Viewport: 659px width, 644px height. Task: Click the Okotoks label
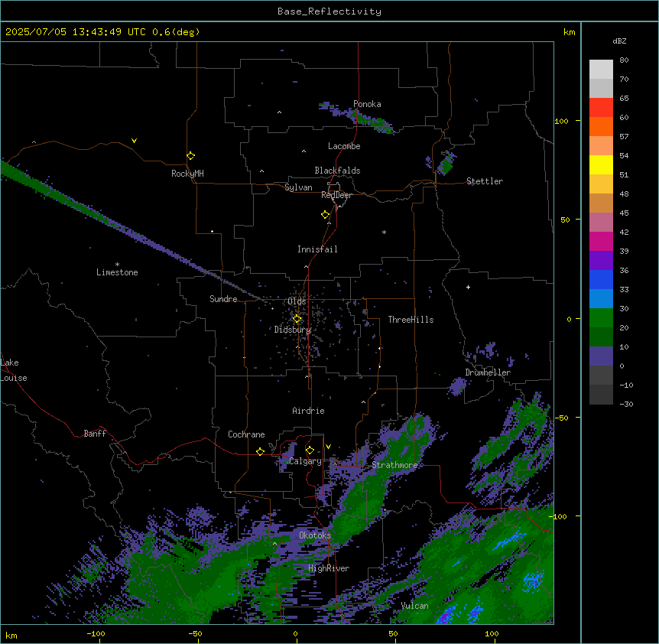[315, 535]
